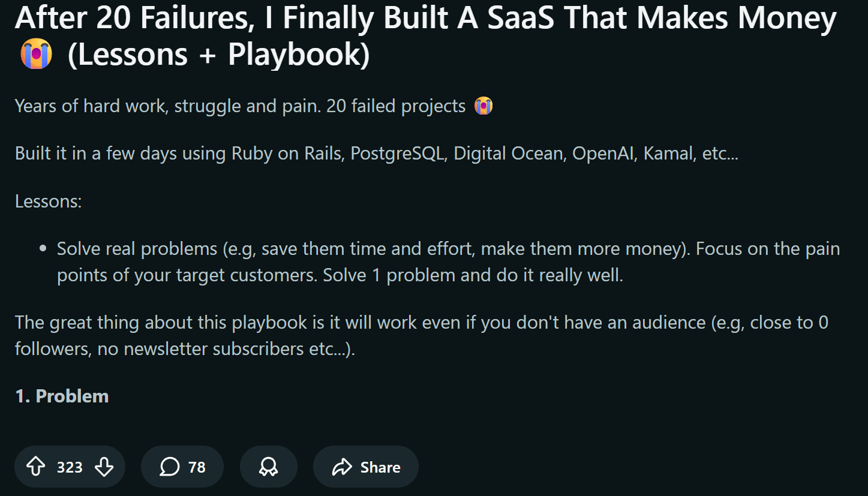868x496 pixels.
Task: Click the "(Lessons + Playbook)" title text
Action: click(x=218, y=55)
